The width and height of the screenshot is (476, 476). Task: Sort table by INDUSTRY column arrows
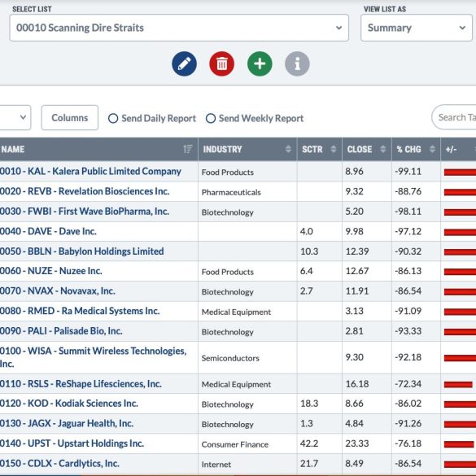[288, 149]
